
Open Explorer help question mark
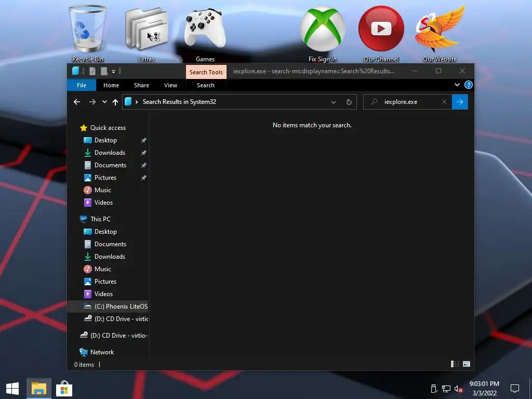pyautogui.click(x=468, y=85)
